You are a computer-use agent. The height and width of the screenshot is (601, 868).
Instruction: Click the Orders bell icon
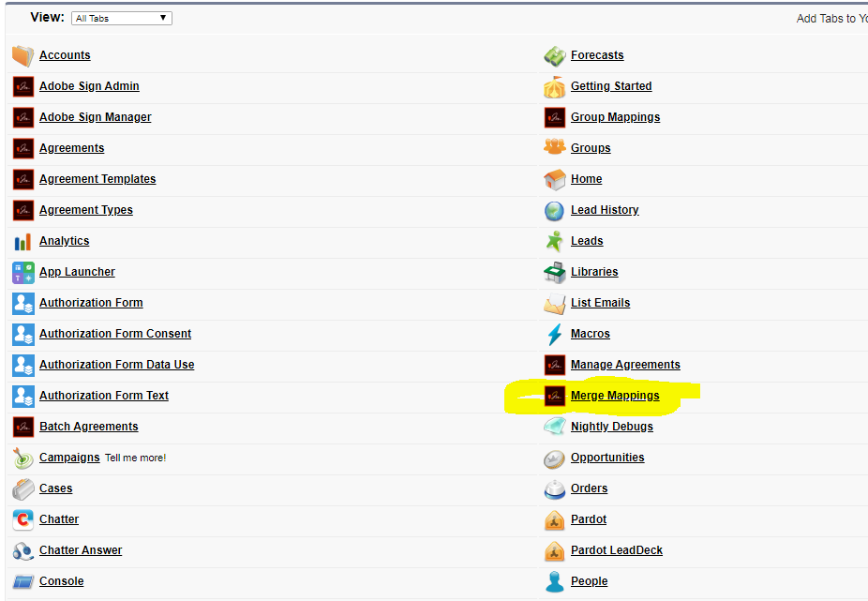tap(554, 489)
